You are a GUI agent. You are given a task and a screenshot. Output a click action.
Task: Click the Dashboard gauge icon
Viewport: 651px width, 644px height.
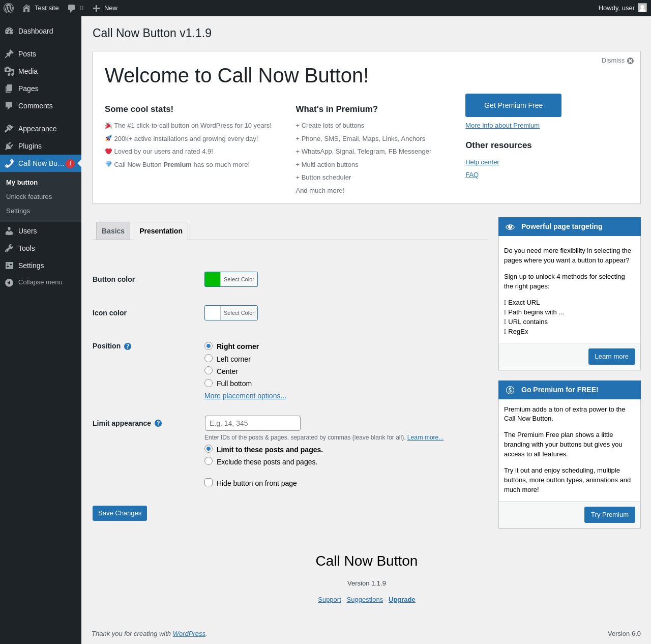tap(9, 31)
